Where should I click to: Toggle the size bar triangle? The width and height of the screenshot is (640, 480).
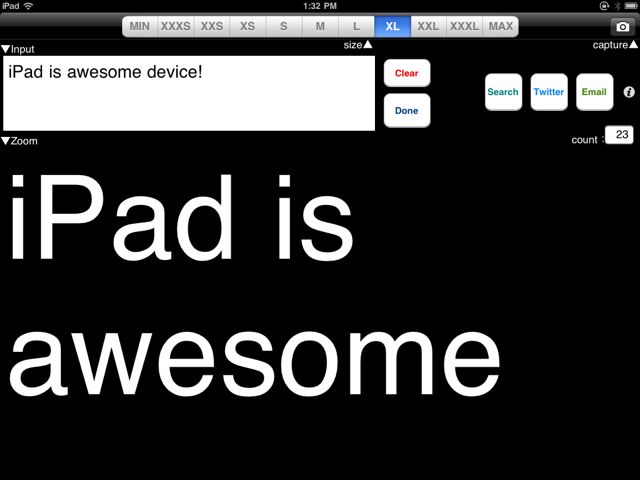368,44
